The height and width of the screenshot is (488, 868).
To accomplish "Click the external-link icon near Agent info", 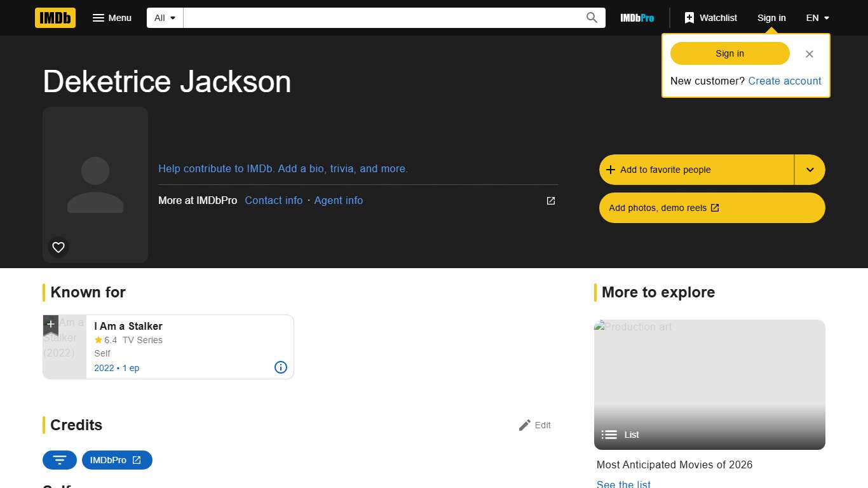I will [550, 200].
